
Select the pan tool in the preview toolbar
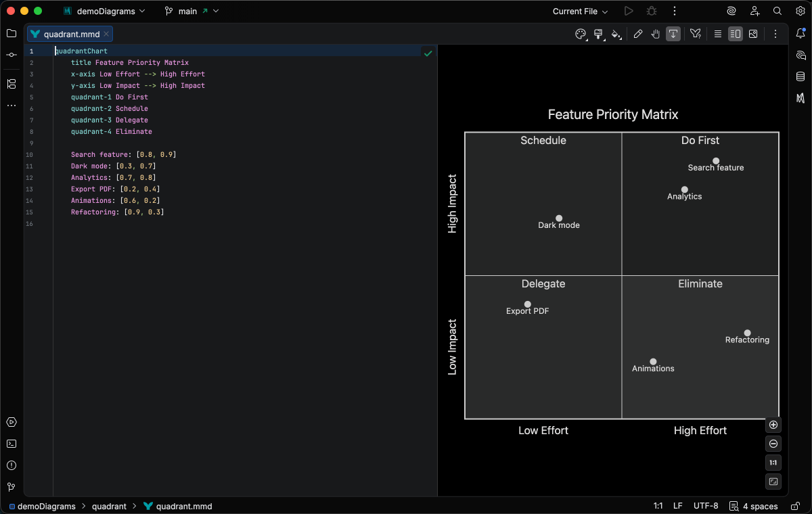coord(655,34)
